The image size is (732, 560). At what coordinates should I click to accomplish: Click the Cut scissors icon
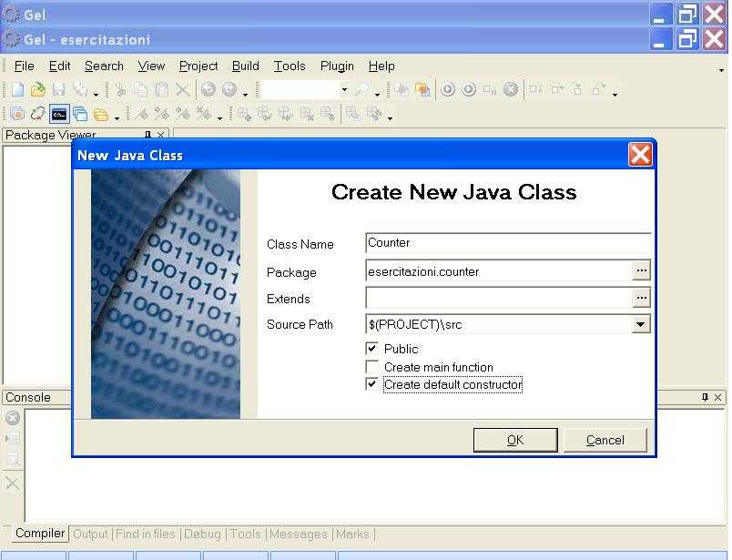[x=119, y=89]
